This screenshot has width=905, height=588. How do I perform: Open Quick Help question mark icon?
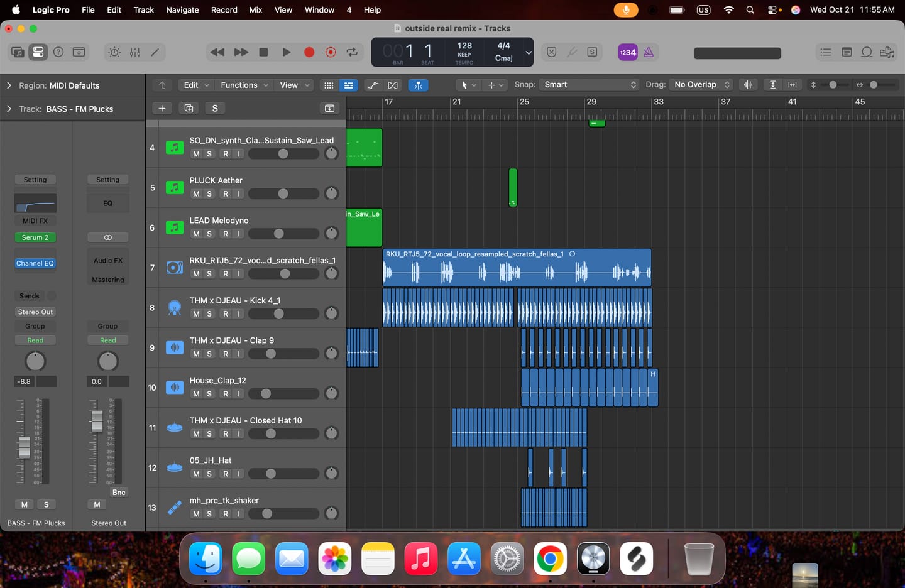pos(58,52)
